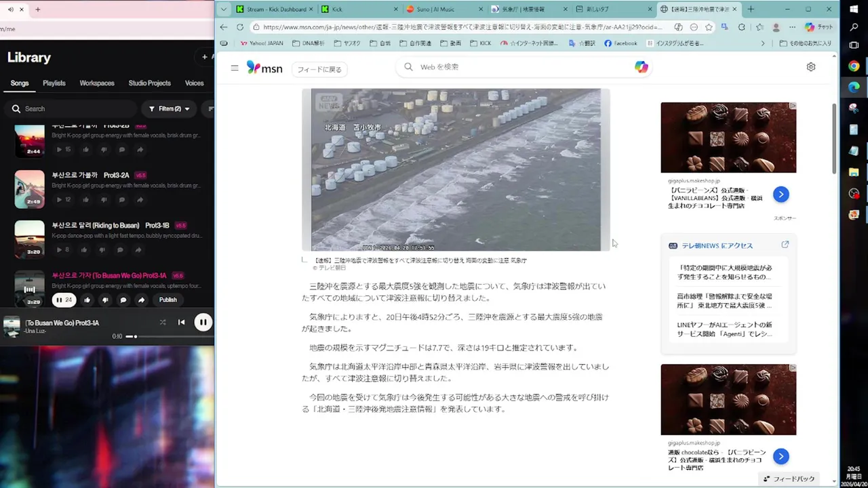868x488 pixels.
Task: Open the その他のお気に入り folder
Action: point(805,43)
